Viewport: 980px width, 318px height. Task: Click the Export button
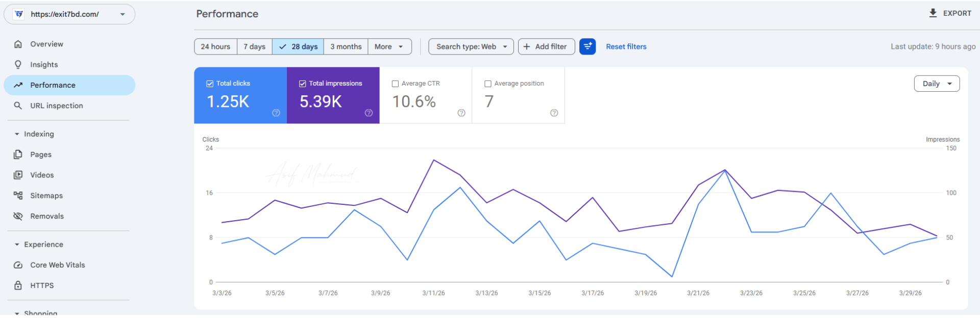tap(950, 13)
